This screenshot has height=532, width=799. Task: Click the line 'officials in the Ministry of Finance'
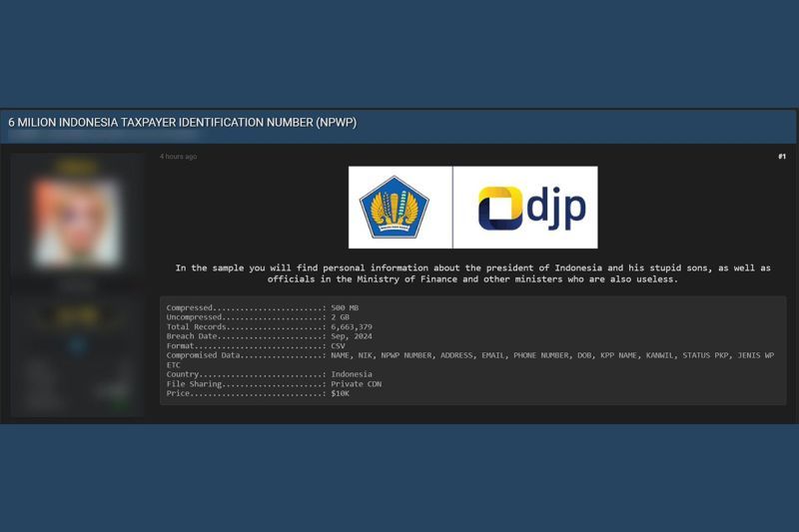472,279
